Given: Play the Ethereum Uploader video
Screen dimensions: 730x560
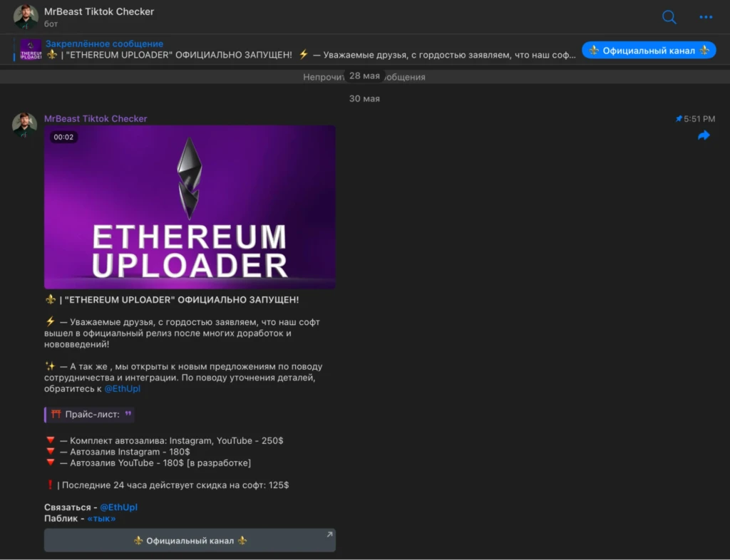Looking at the screenshot, I should [x=190, y=207].
